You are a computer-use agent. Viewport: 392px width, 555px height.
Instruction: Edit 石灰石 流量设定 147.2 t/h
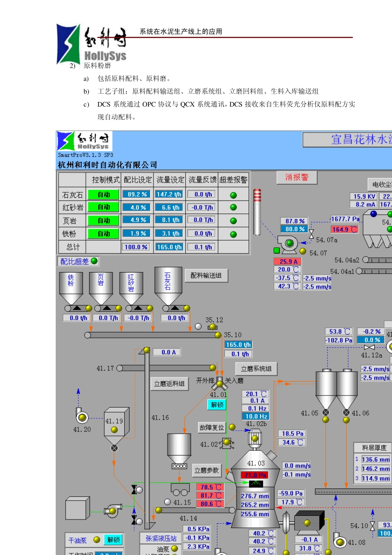pyautogui.click(x=169, y=194)
